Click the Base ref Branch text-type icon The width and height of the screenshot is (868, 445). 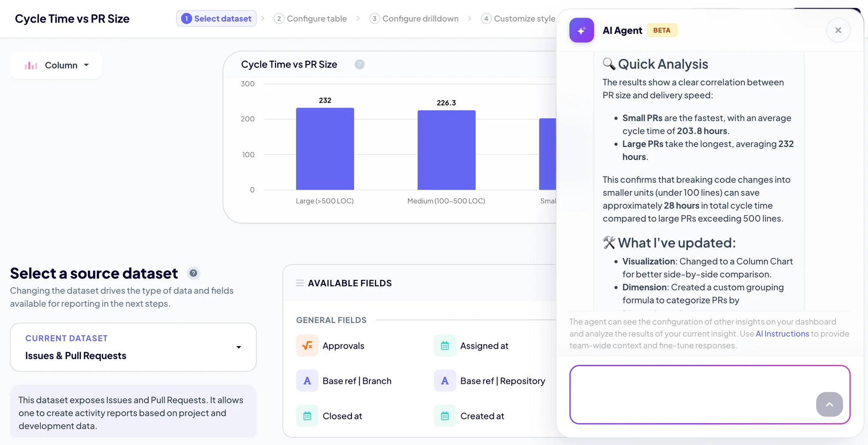click(307, 381)
